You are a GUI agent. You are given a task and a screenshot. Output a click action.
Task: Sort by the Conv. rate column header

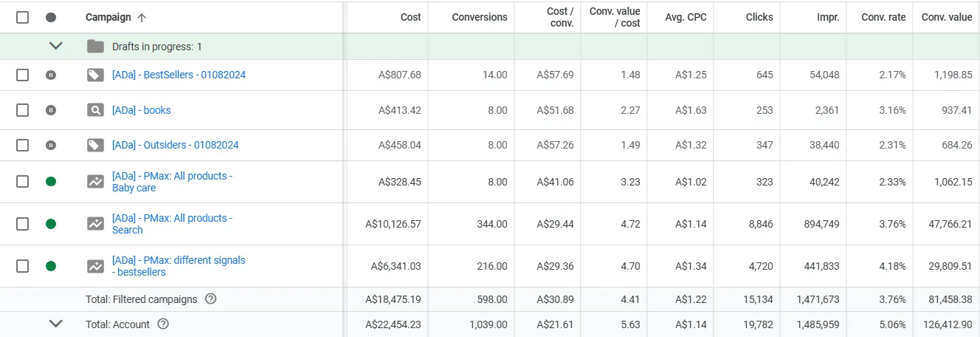(x=883, y=17)
